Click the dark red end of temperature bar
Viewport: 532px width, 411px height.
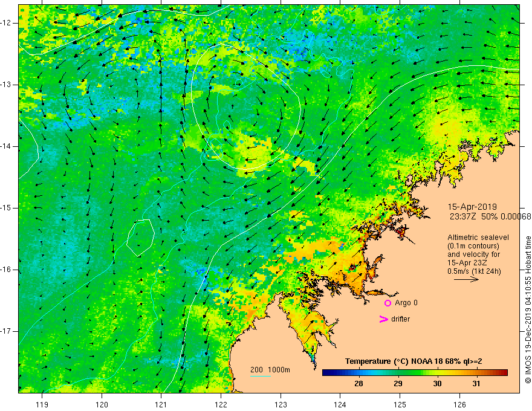pyautogui.click(x=504, y=373)
